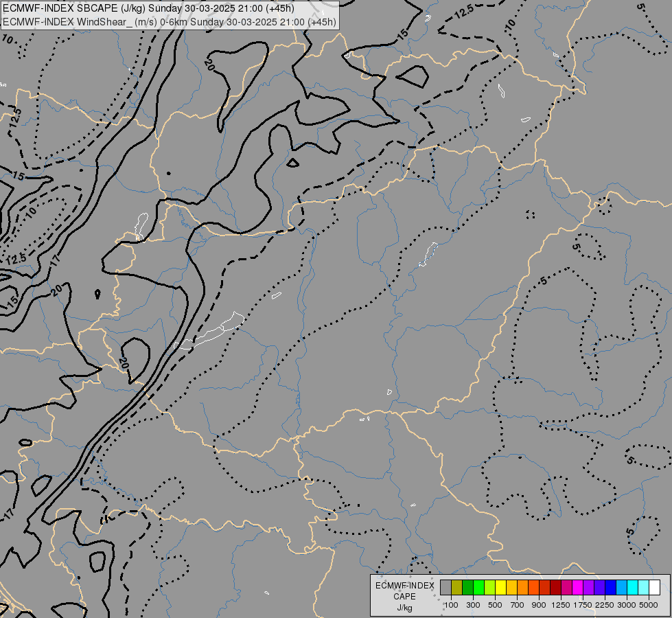Viewport: 672px width, 618px height.
Task: Pick the crimson pink legend swatch
Action: 567,588
